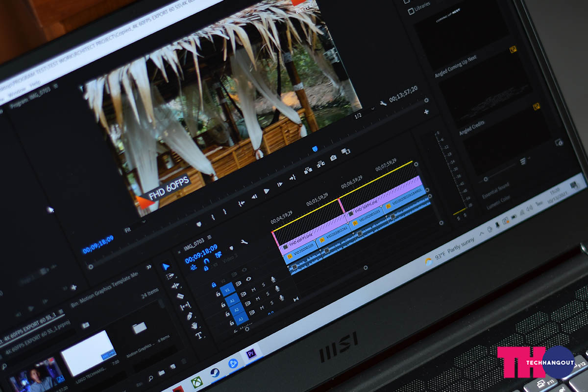Toggle A2 track targeting button
This screenshot has height=392, width=588.
236,309
